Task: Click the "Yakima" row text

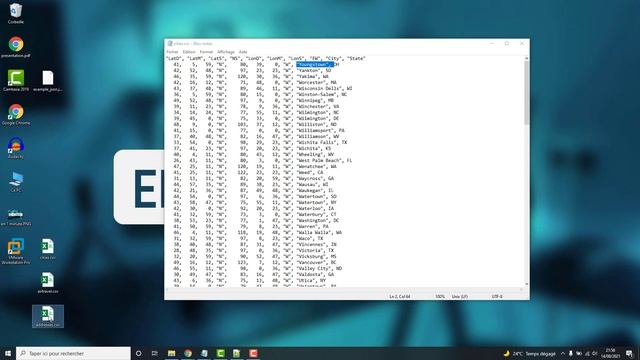Action: coord(307,77)
